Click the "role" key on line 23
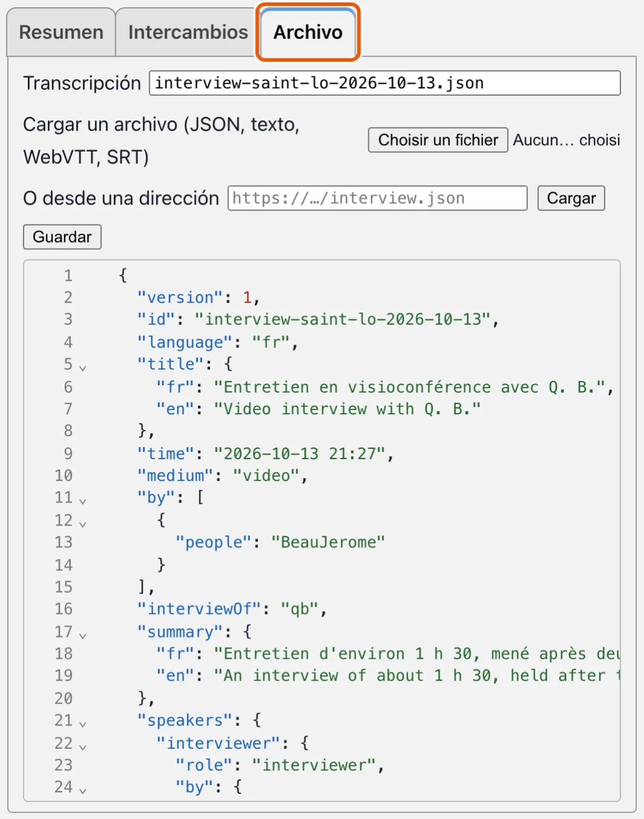The width and height of the screenshot is (644, 819). click(204, 765)
